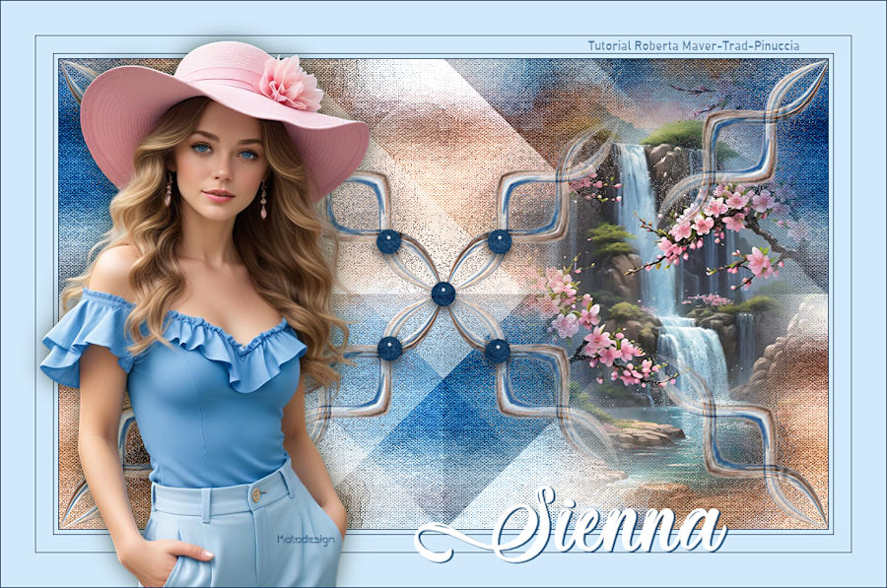Image resolution: width=887 pixels, height=588 pixels.
Task: Click the upper-right blue ornament button
Action: coord(500,241)
